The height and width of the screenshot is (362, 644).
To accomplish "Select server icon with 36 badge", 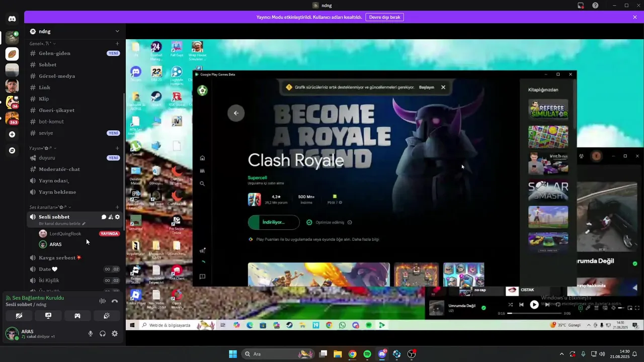I will coord(12,102).
